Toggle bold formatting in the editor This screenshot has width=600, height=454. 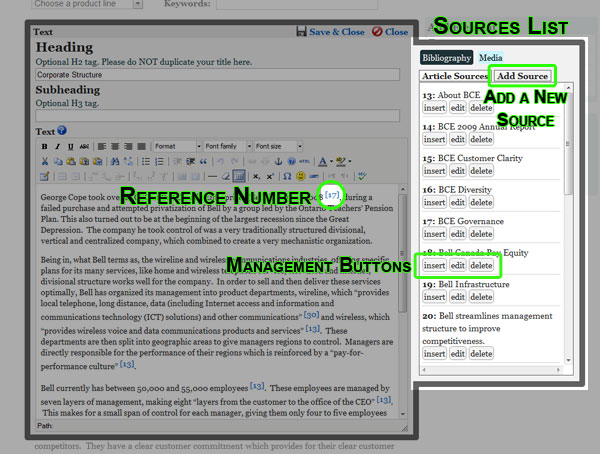point(44,146)
